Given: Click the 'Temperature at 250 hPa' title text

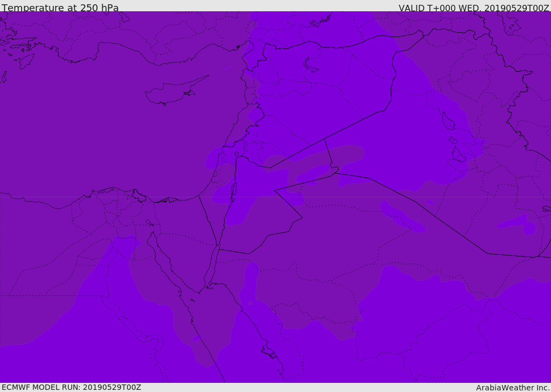Looking at the screenshot, I should click(x=60, y=8).
